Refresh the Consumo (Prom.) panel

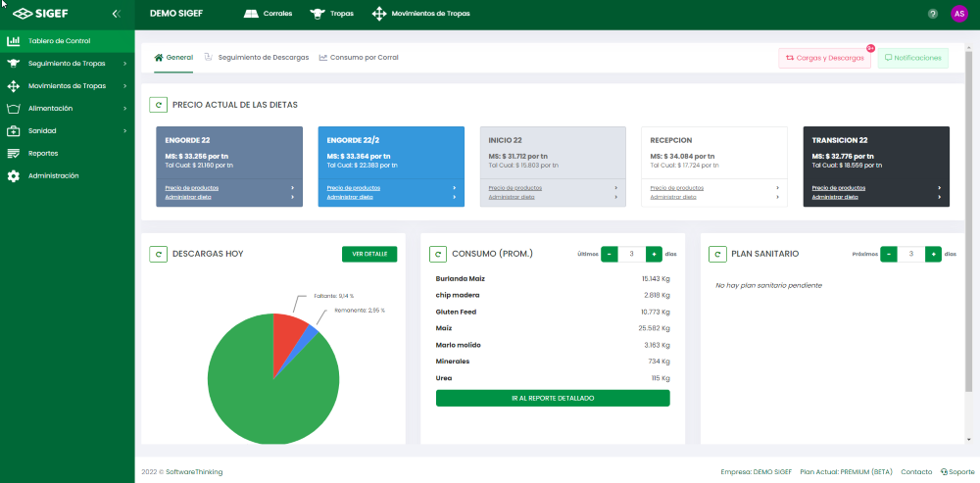[437, 254]
